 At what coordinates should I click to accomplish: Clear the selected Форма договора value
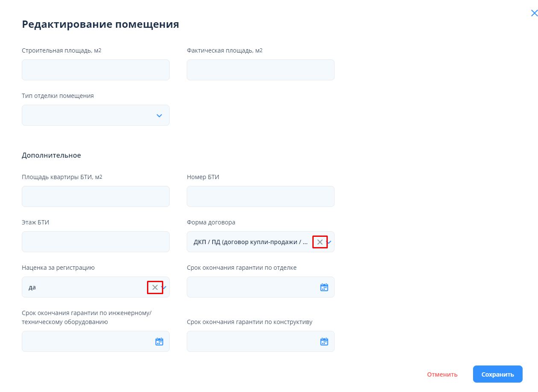[x=320, y=242]
